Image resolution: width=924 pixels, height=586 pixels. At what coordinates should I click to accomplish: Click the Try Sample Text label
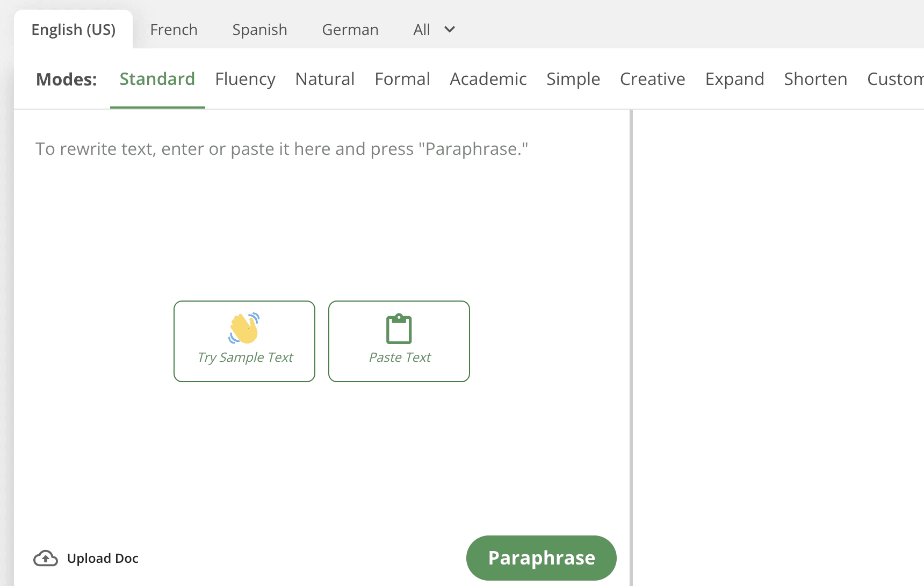pyautogui.click(x=245, y=358)
